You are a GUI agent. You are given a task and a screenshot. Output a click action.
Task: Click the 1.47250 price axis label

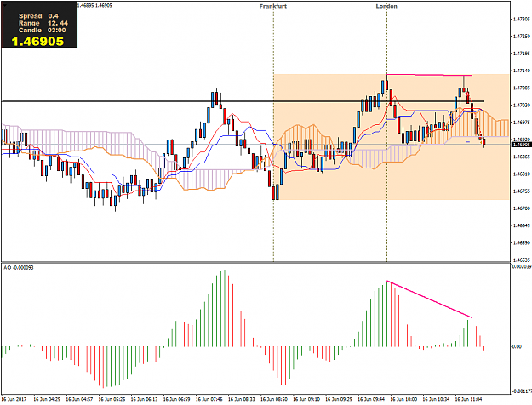[521, 36]
